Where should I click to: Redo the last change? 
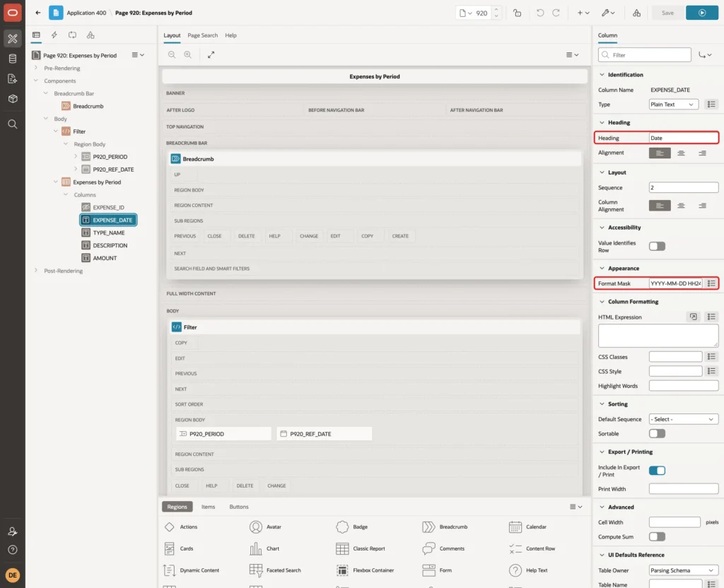coord(556,13)
